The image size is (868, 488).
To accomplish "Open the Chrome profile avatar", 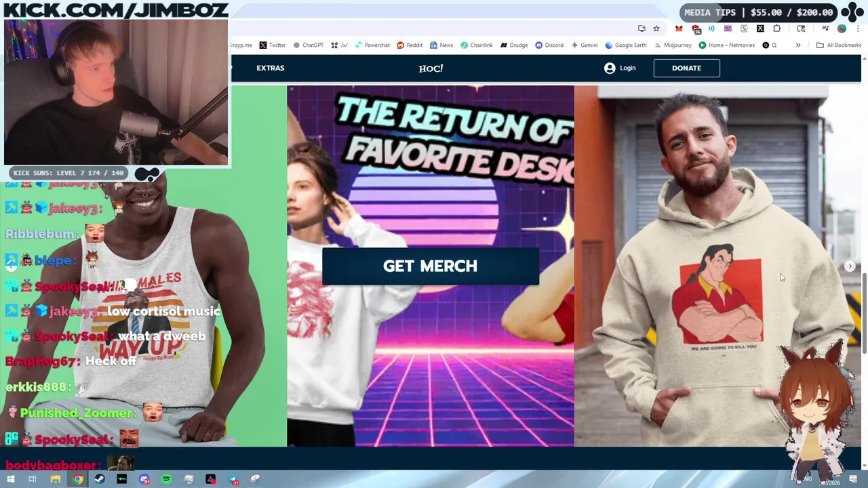I will [842, 28].
